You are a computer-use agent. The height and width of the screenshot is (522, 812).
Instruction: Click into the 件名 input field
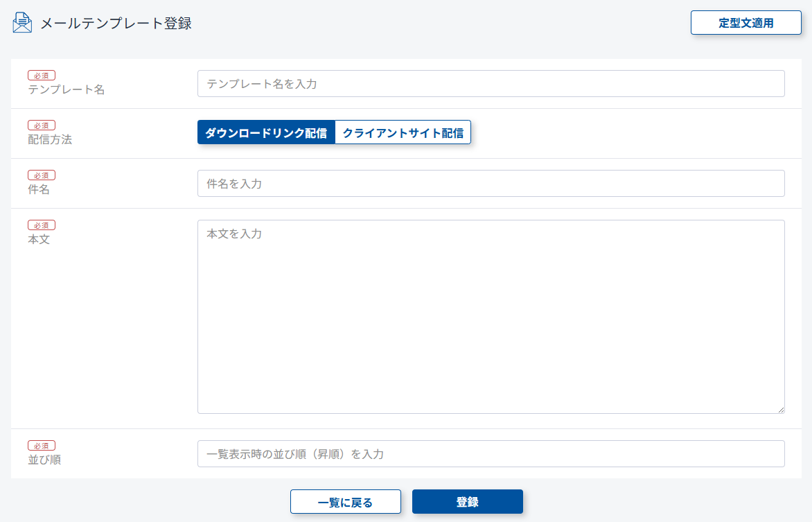click(x=491, y=184)
